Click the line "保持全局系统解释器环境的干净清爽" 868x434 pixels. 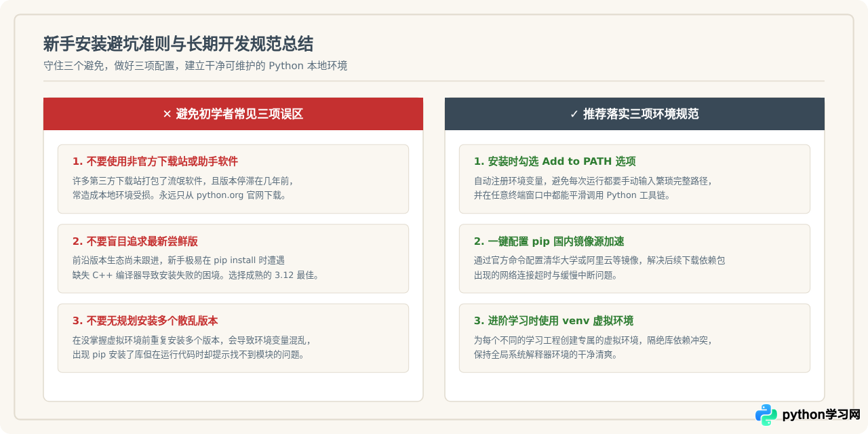pyautogui.click(x=546, y=355)
